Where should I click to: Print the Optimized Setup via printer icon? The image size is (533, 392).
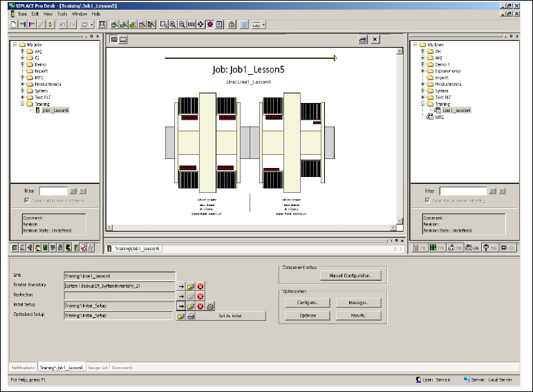(x=191, y=316)
